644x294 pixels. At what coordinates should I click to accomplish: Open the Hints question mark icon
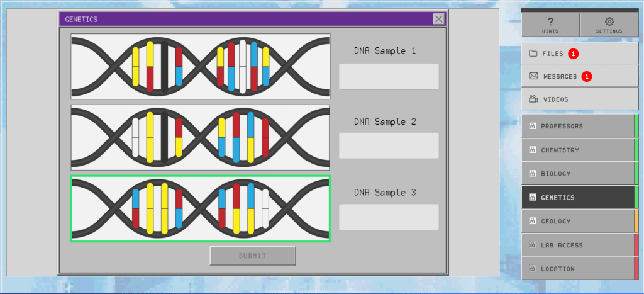pos(550,21)
